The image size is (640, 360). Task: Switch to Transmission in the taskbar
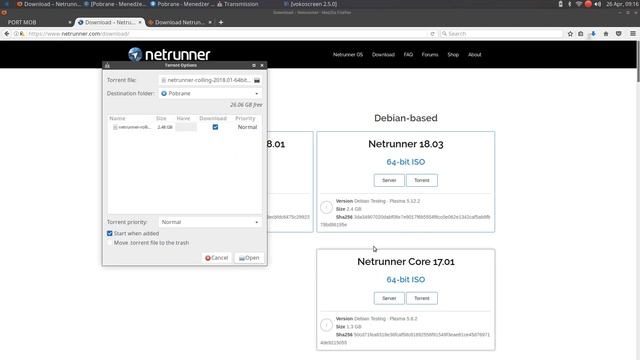click(x=238, y=4)
